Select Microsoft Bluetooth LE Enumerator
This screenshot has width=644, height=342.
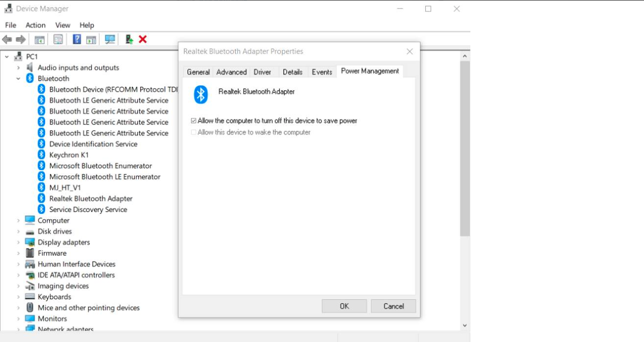(105, 177)
